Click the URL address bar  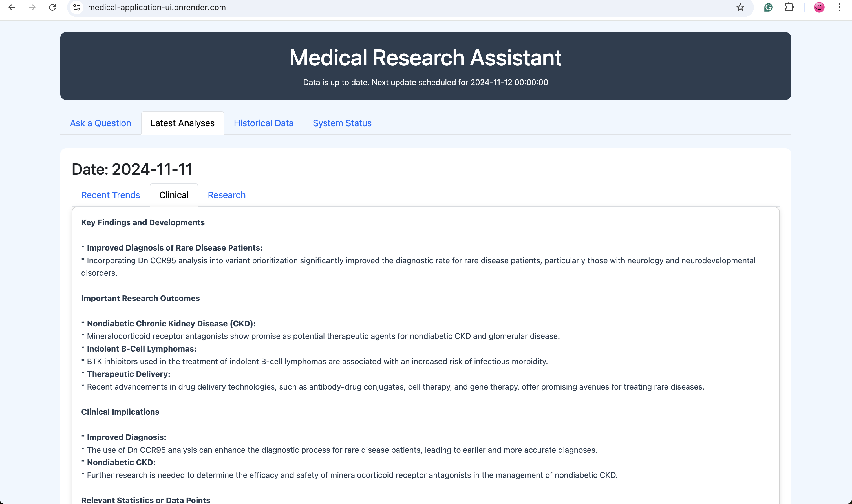(x=407, y=8)
